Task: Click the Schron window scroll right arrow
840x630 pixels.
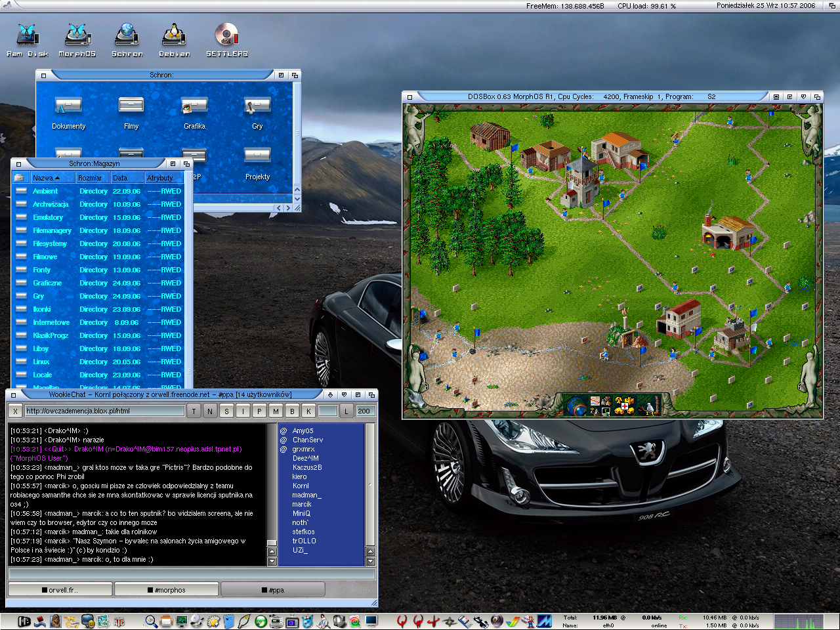Action: 287,208
